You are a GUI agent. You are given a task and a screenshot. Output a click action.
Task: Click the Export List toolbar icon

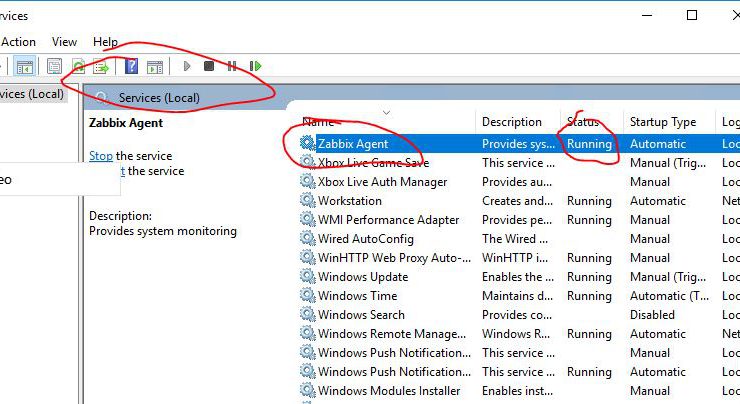point(101,66)
